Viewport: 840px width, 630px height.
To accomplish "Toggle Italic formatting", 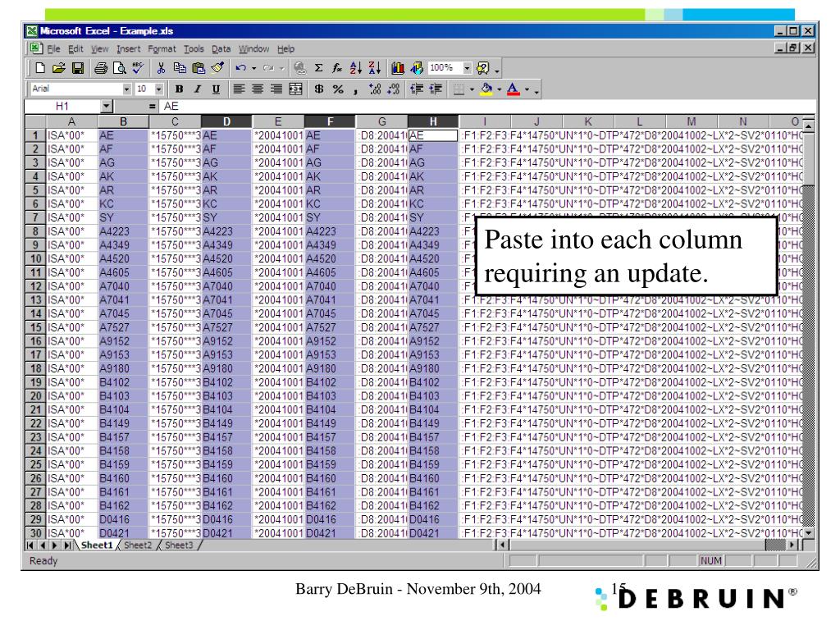I will 198,89.
